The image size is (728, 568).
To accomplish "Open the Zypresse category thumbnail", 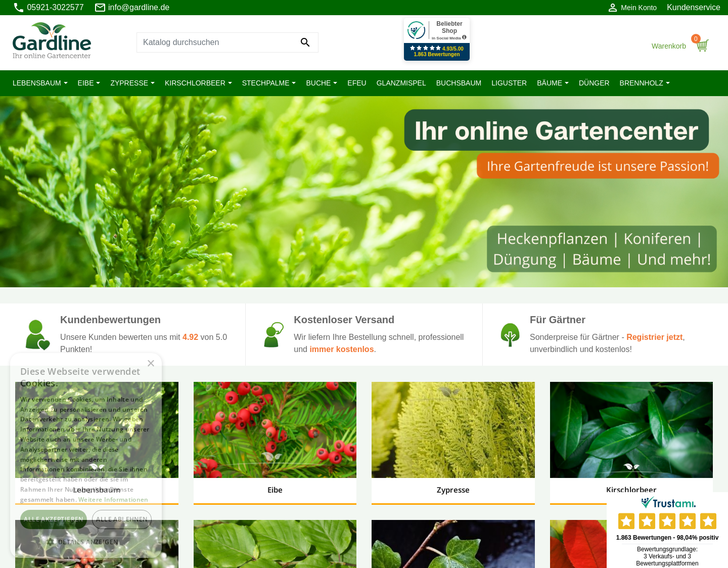I will coord(453,430).
